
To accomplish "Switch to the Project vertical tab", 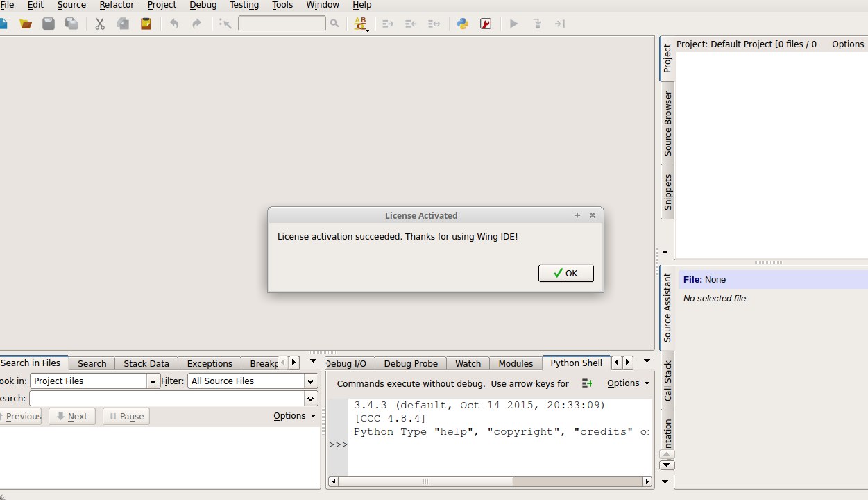I will [x=667, y=58].
